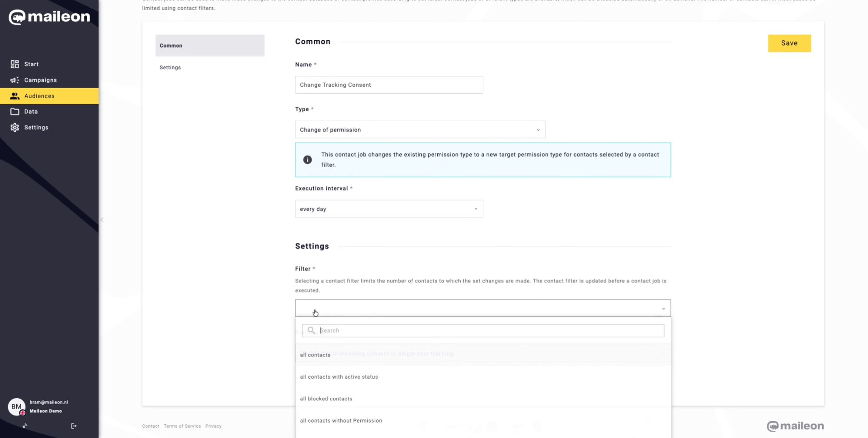Click the magnifier icon in the search box
The width and height of the screenshot is (868, 438).
311,330
